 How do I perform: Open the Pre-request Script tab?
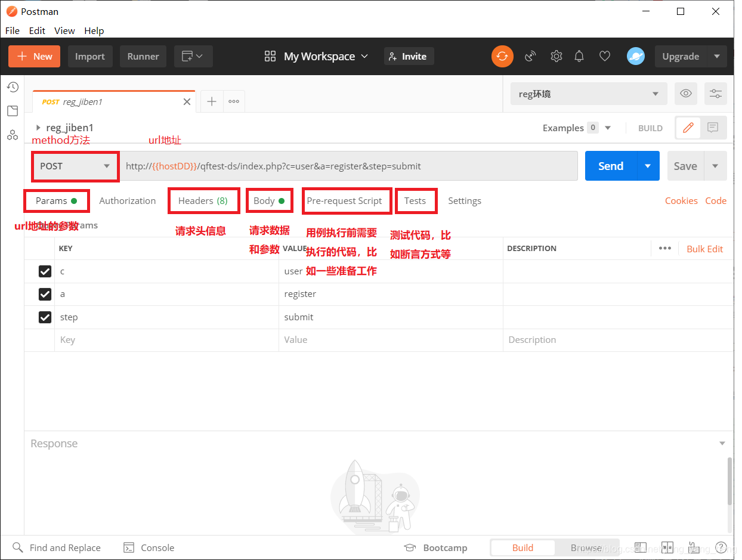coord(344,200)
